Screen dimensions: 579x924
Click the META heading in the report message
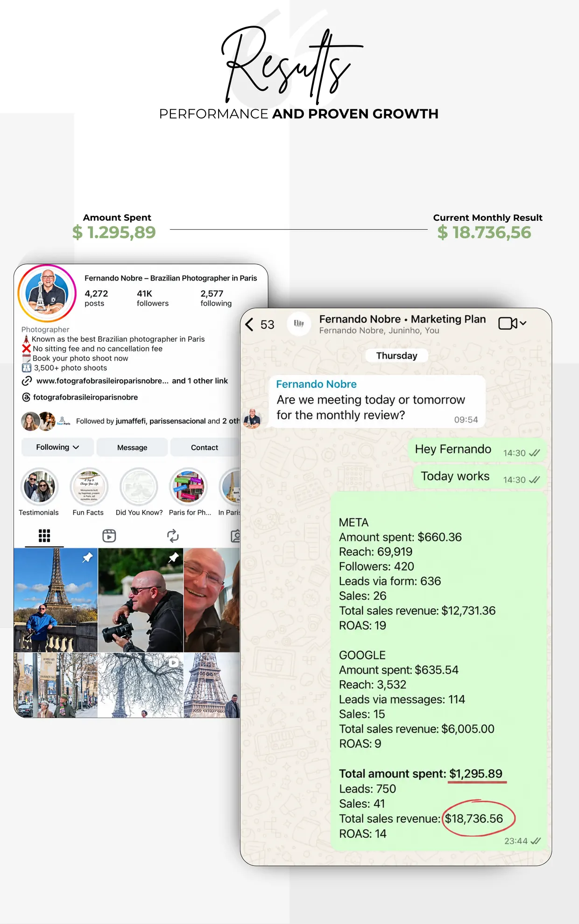353,522
